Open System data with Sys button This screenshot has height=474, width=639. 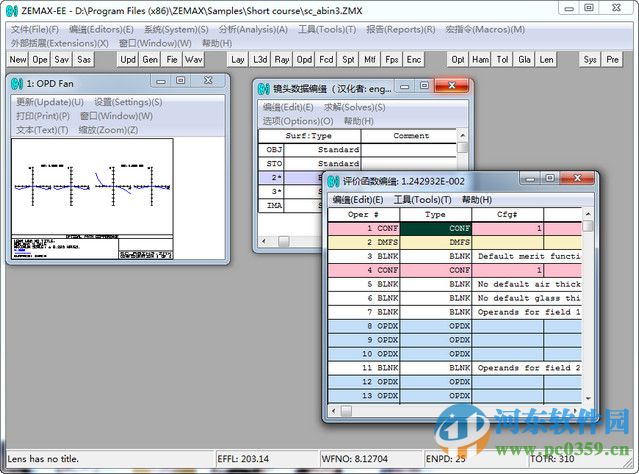click(590, 60)
